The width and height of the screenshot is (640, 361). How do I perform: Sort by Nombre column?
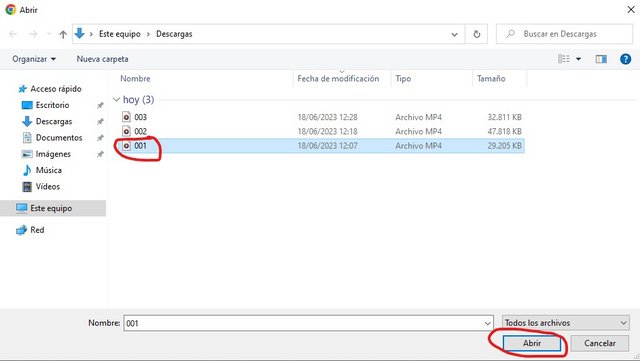coord(135,78)
